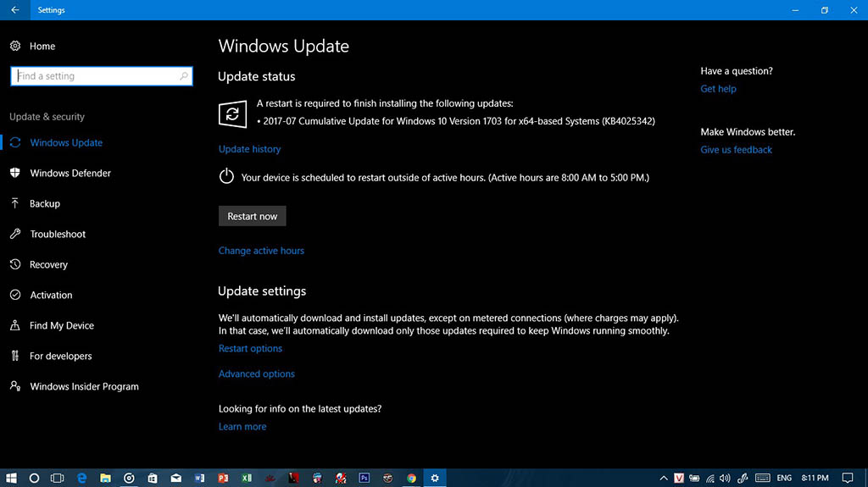Click Learn more about latest updates
This screenshot has width=868, height=487.
[242, 427]
